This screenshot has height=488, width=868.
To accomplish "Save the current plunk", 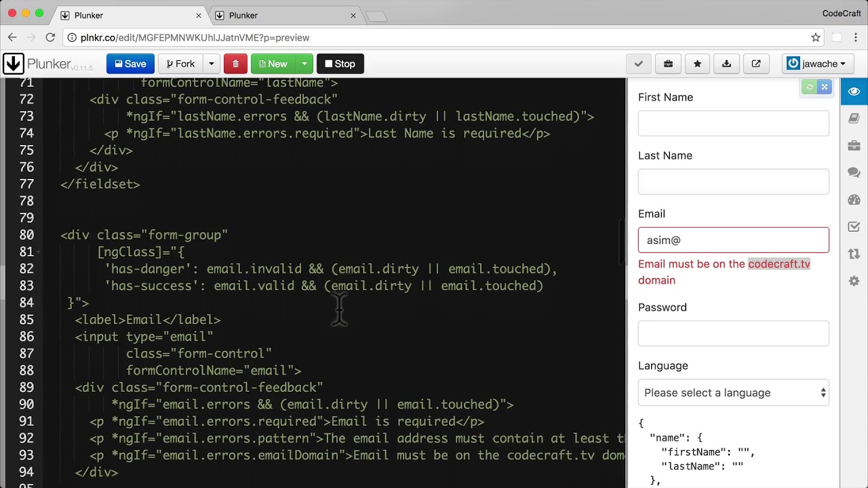I will coord(130,64).
